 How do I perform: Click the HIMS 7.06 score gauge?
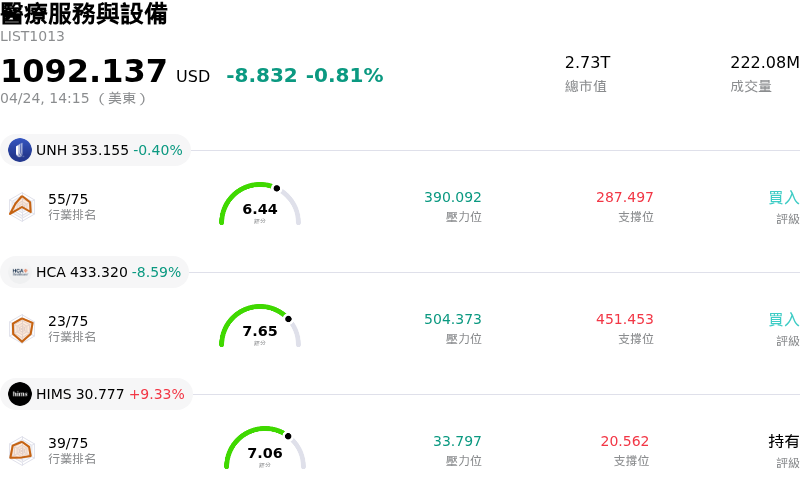point(264,450)
